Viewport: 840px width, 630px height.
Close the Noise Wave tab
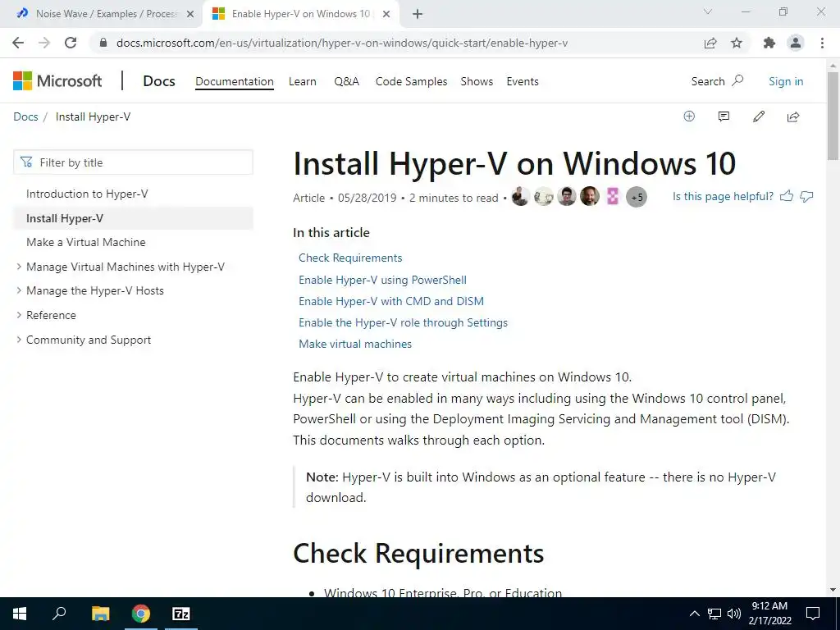pyautogui.click(x=190, y=14)
